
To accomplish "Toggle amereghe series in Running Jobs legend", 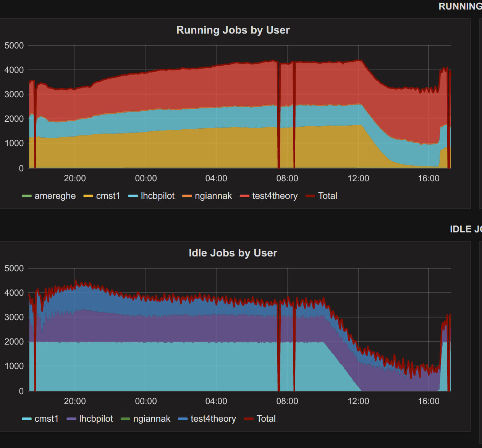I will tap(55, 196).
